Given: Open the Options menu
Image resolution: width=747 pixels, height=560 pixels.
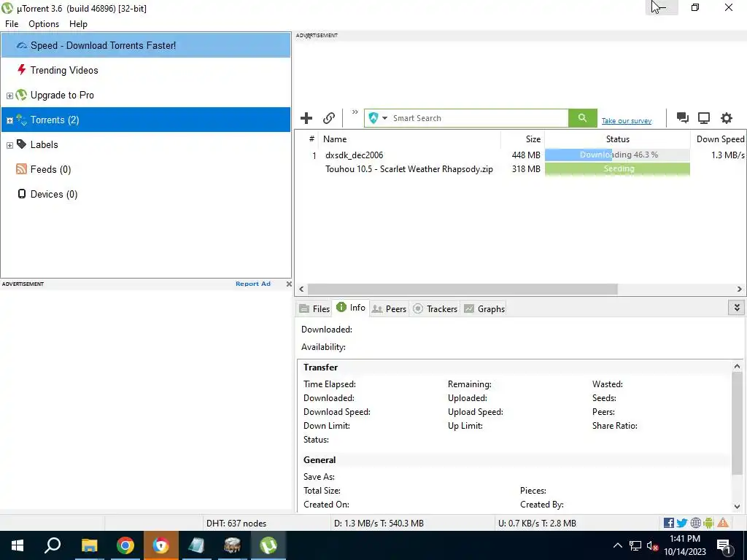Looking at the screenshot, I should coord(44,24).
